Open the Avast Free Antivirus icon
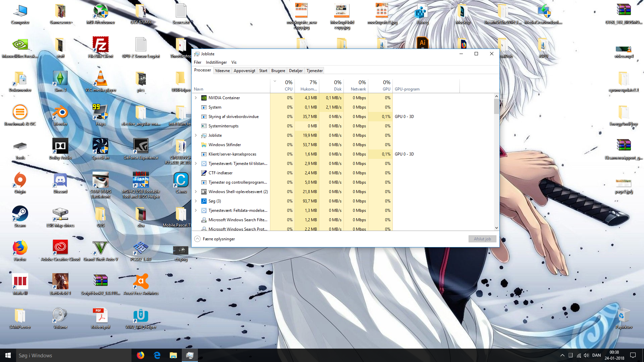 (141, 285)
